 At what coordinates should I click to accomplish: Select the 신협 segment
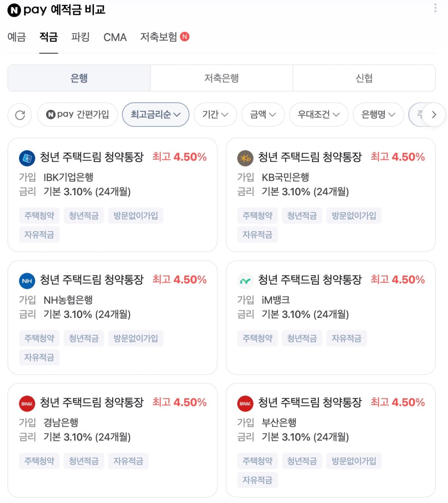(364, 78)
